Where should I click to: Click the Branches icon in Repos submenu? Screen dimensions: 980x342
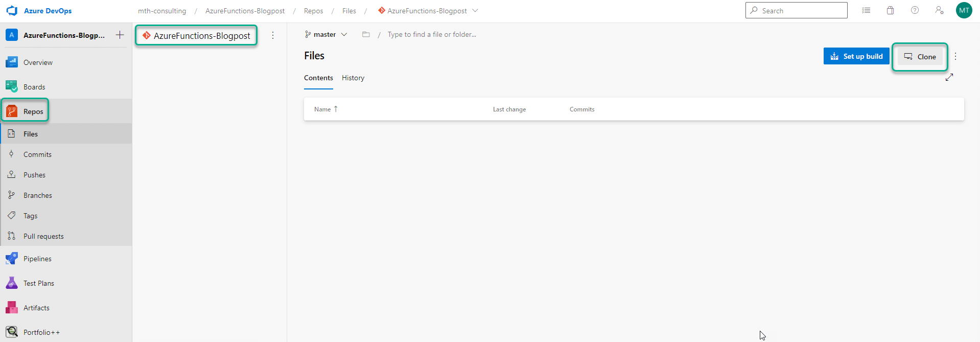(11, 195)
